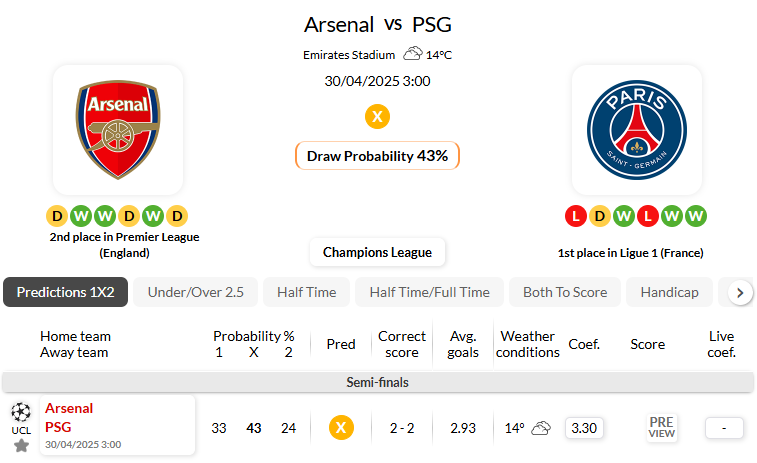Viewport: 757px width, 463px height.
Task: Click Arsenal's first D form badge
Action: [x=57, y=216]
